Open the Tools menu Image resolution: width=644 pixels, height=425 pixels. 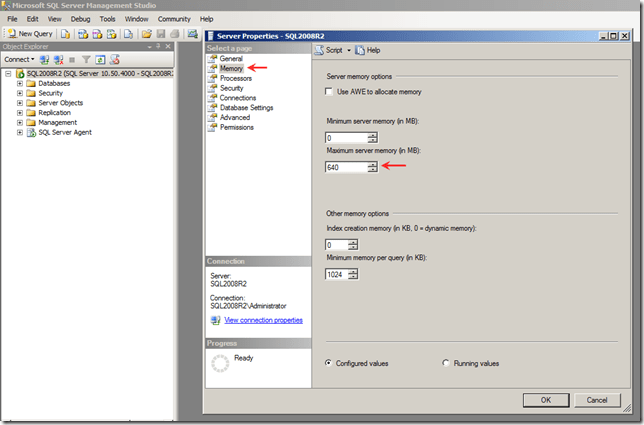[107, 19]
